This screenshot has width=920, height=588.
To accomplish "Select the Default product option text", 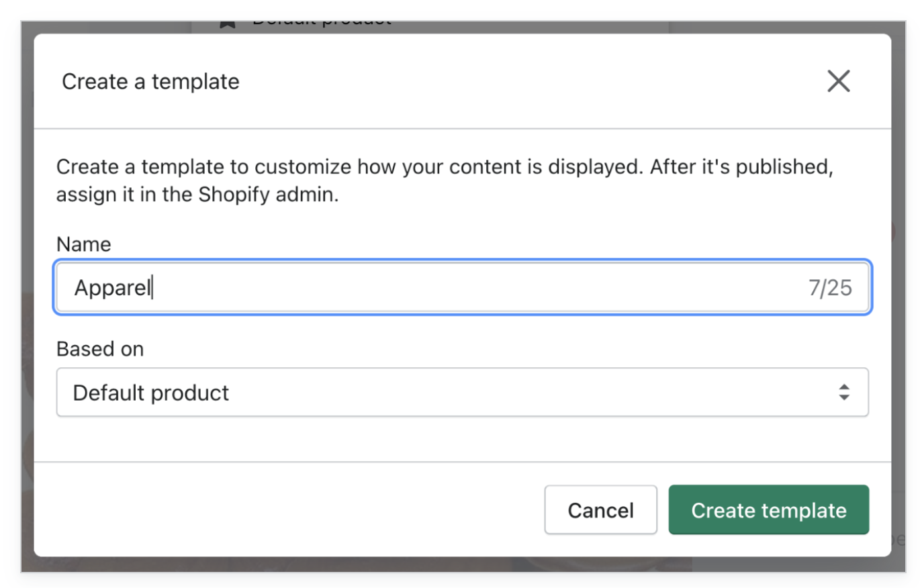I will point(151,393).
